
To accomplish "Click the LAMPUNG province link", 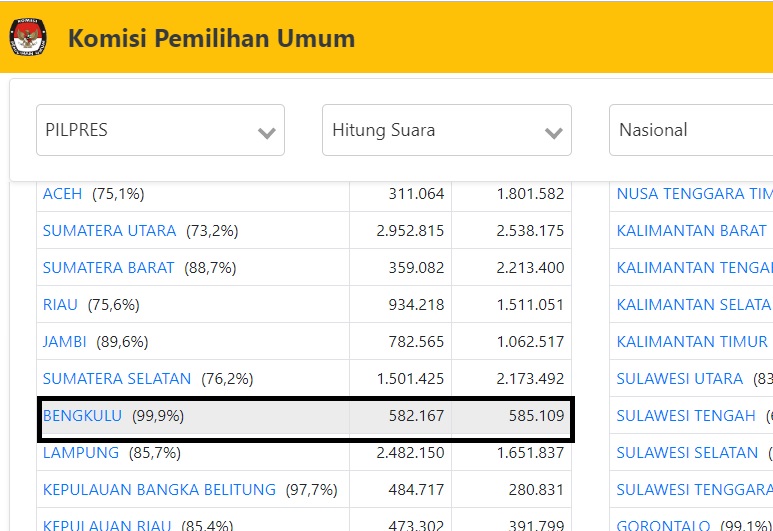I will [80, 453].
